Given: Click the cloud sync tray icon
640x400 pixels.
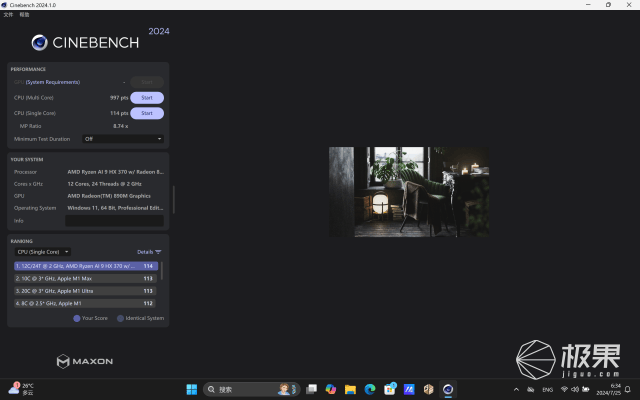Looking at the screenshot, I should (531, 390).
